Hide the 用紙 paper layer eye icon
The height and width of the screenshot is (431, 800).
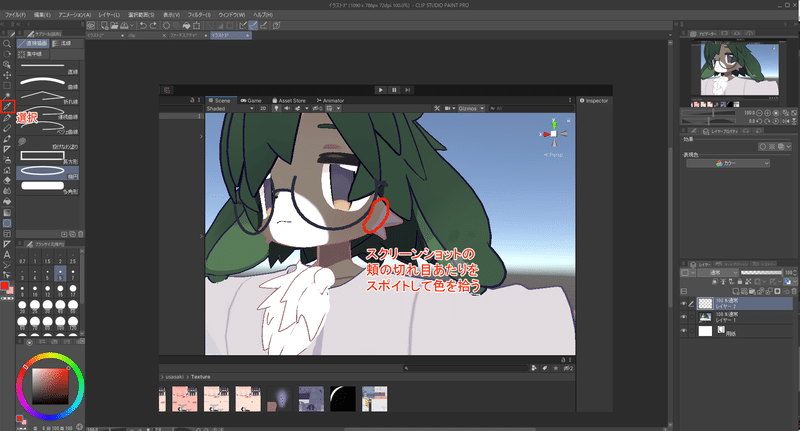(684, 331)
